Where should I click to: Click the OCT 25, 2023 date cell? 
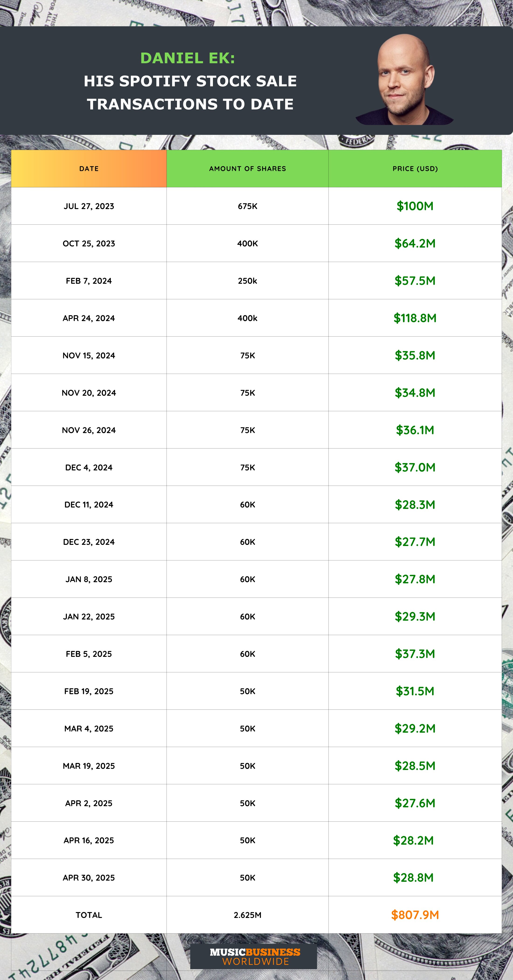[x=89, y=243]
